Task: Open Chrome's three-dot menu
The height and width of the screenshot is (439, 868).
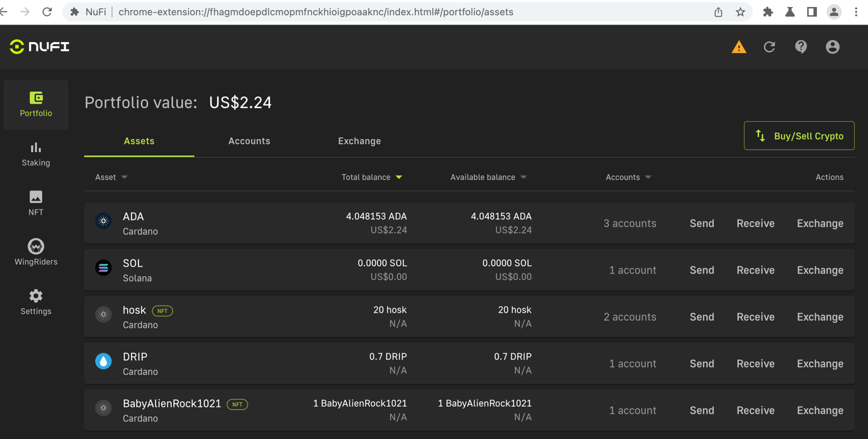Action: [856, 12]
